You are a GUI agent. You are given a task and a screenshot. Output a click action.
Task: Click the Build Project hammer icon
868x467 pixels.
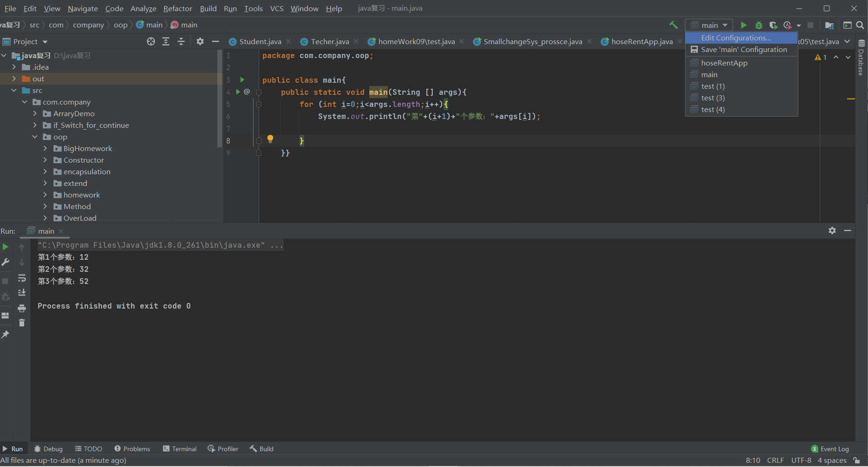tap(673, 25)
